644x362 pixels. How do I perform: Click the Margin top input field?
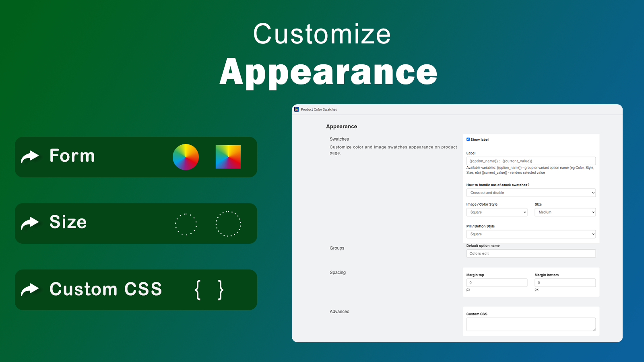(496, 282)
